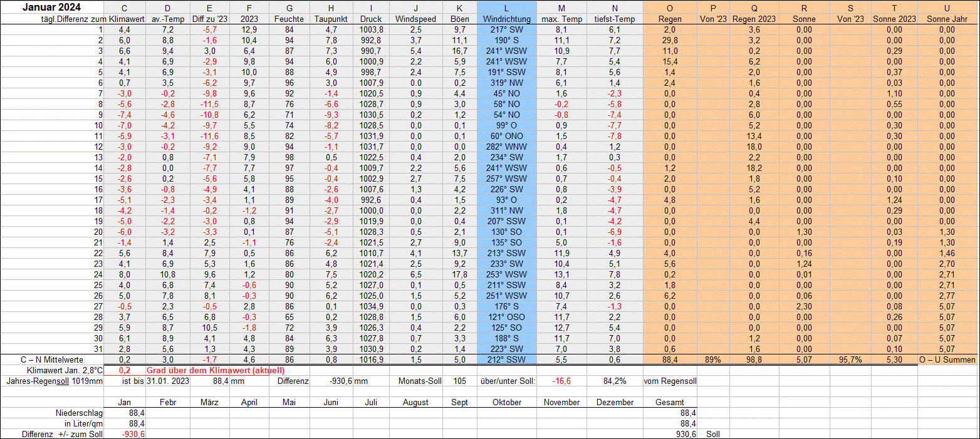Click the 'max. Temp' column header

(x=561, y=19)
